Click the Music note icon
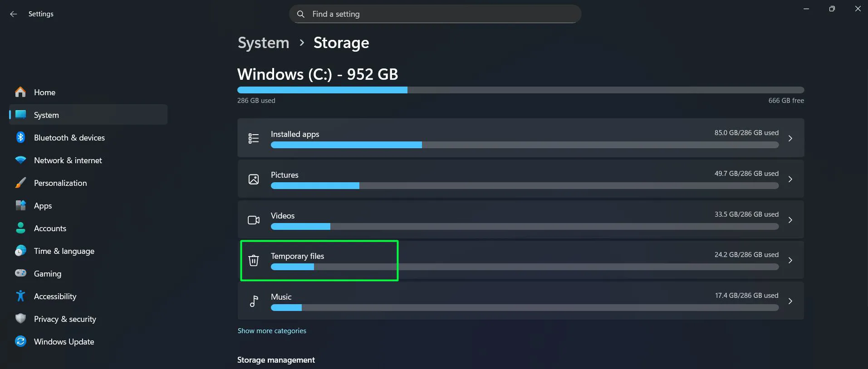 (x=254, y=301)
